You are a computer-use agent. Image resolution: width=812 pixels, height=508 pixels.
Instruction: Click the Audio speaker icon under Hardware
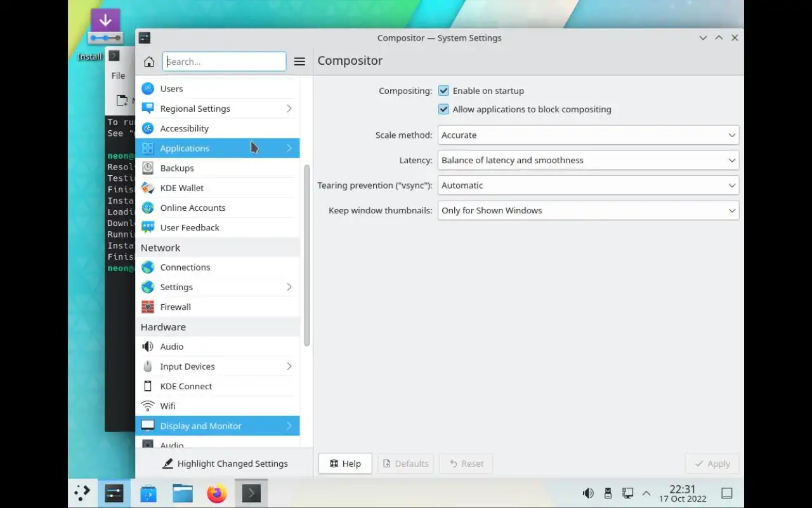[x=148, y=347]
